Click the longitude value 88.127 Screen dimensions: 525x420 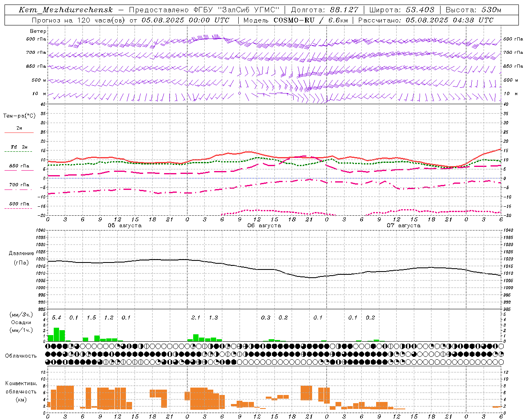(x=344, y=10)
